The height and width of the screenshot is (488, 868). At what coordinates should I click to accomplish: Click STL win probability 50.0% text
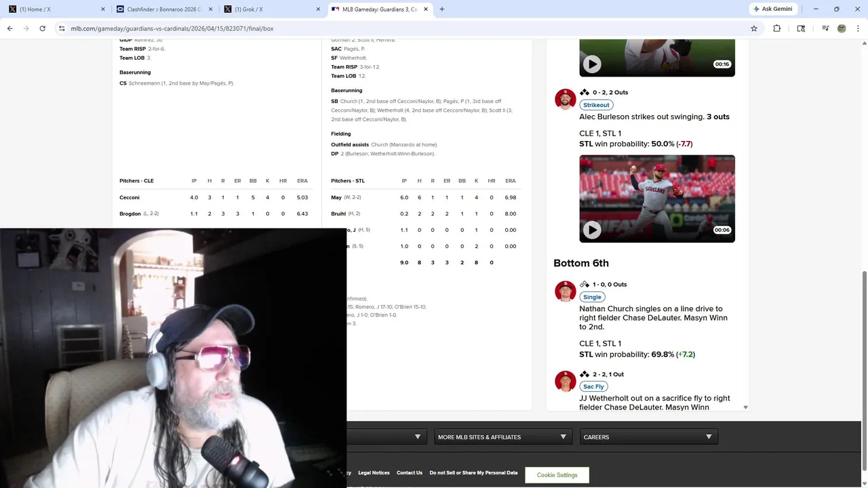[635, 144]
